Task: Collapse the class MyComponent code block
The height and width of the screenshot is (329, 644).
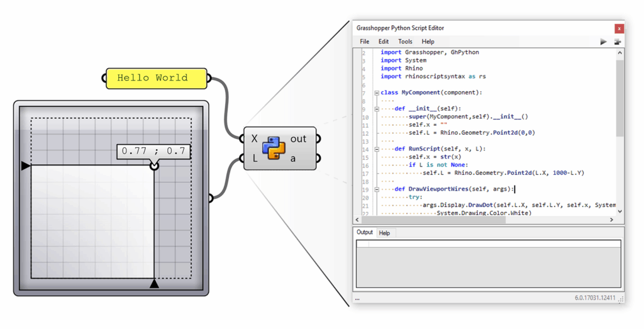Action: 377,93
